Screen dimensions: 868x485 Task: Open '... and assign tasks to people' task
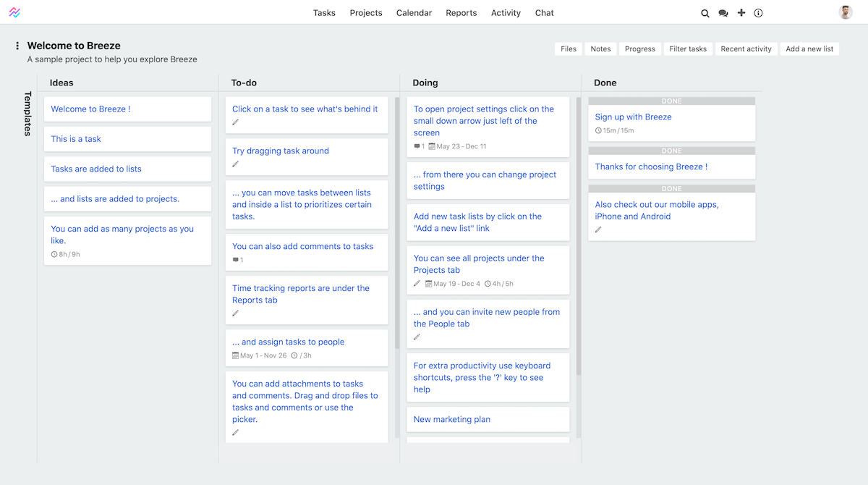[307, 347]
